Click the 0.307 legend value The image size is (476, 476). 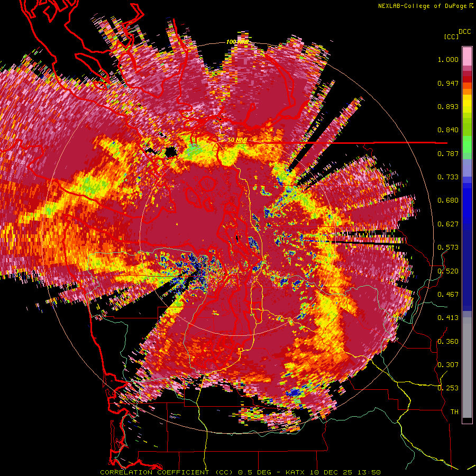click(448, 364)
